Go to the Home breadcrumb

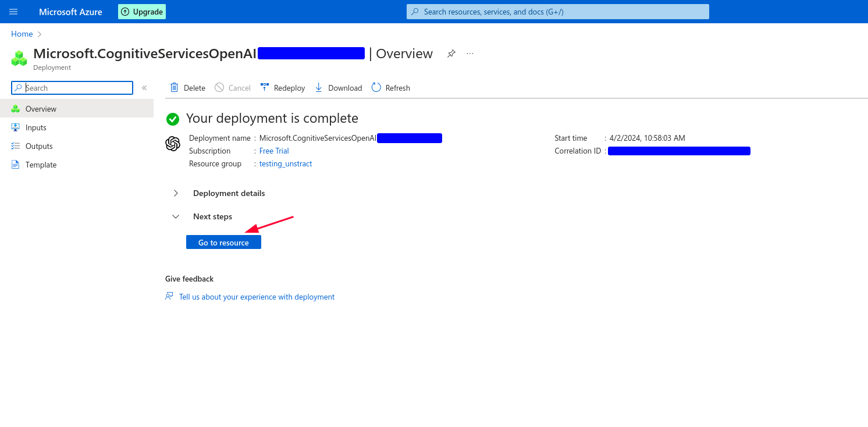click(x=22, y=34)
